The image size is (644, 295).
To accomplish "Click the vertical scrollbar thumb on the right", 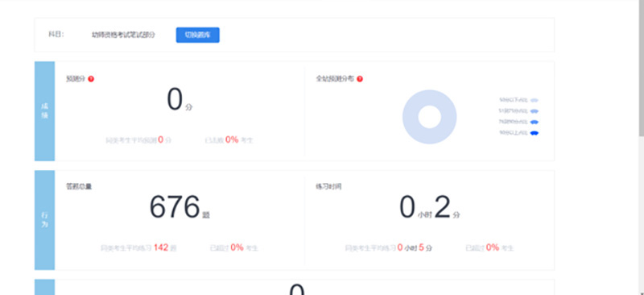I will tap(641, 68).
